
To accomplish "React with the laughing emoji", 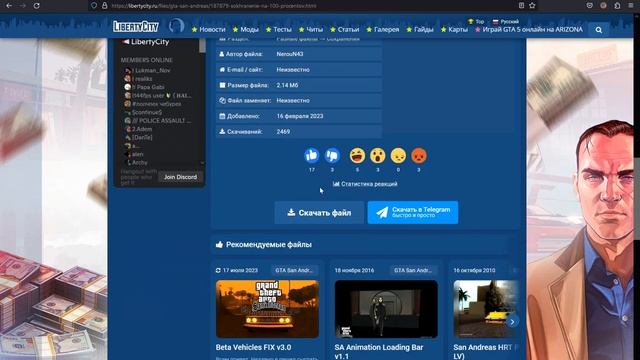I will click(358, 156).
